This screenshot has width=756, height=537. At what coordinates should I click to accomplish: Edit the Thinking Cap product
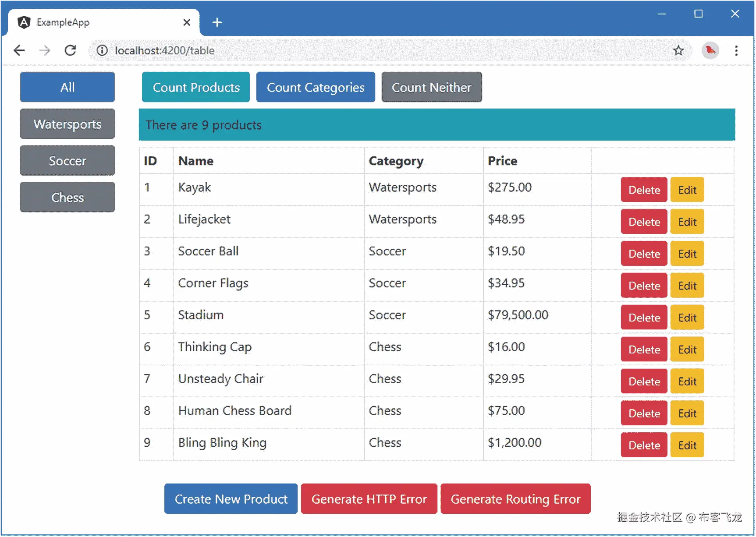(x=687, y=350)
